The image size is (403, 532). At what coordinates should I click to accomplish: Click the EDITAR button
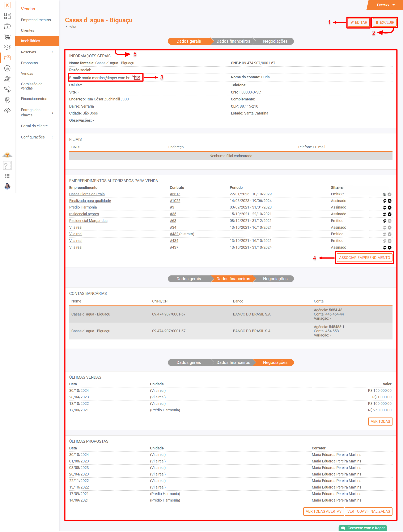359,22
